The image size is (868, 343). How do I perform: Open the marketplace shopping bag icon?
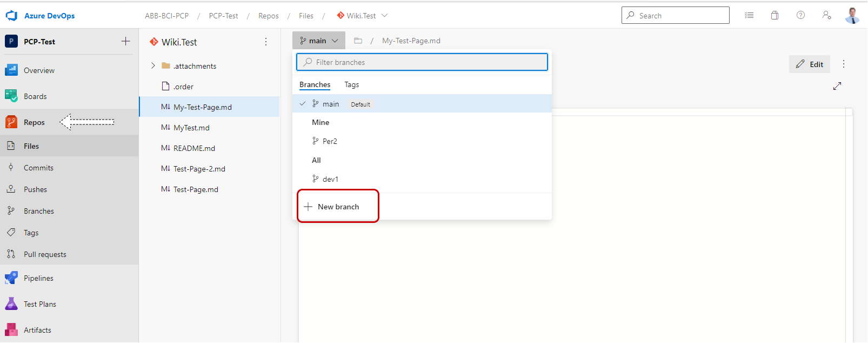[774, 15]
